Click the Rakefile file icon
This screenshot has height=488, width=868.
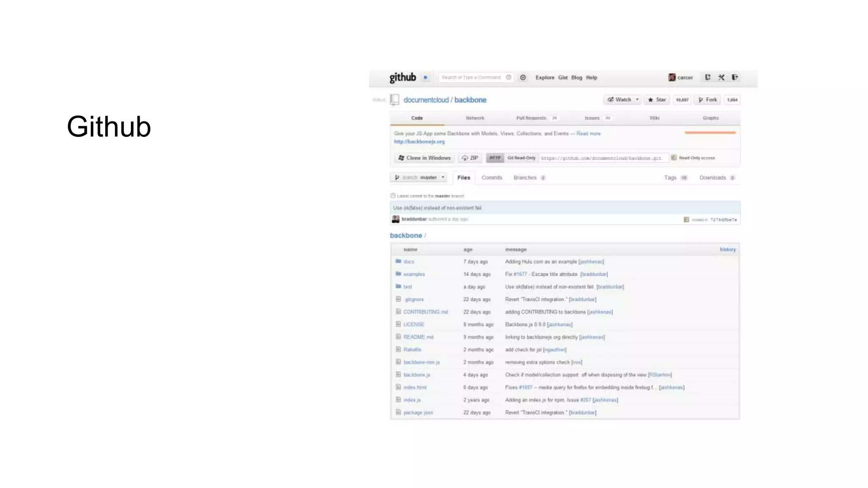coord(398,349)
